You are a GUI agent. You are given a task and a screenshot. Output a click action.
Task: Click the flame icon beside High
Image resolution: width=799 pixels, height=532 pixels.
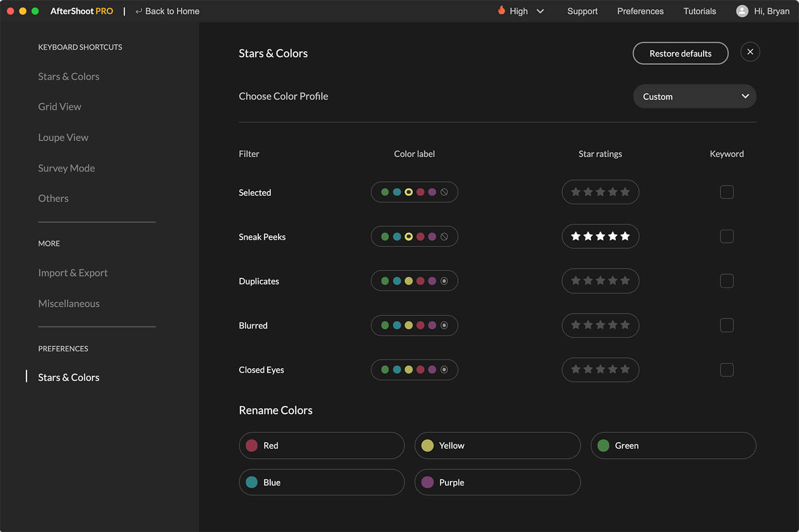[x=501, y=10]
